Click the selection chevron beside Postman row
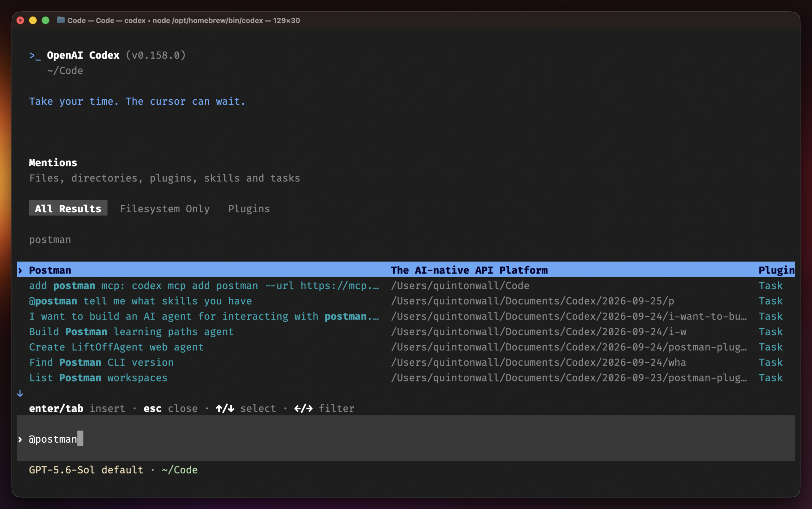This screenshot has height=509, width=812. (x=20, y=270)
